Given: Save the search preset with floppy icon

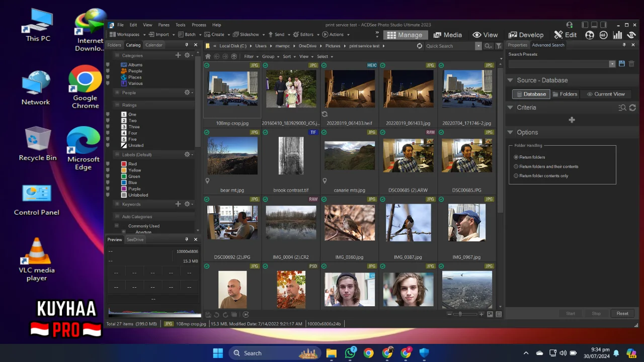Looking at the screenshot, I should point(622,64).
